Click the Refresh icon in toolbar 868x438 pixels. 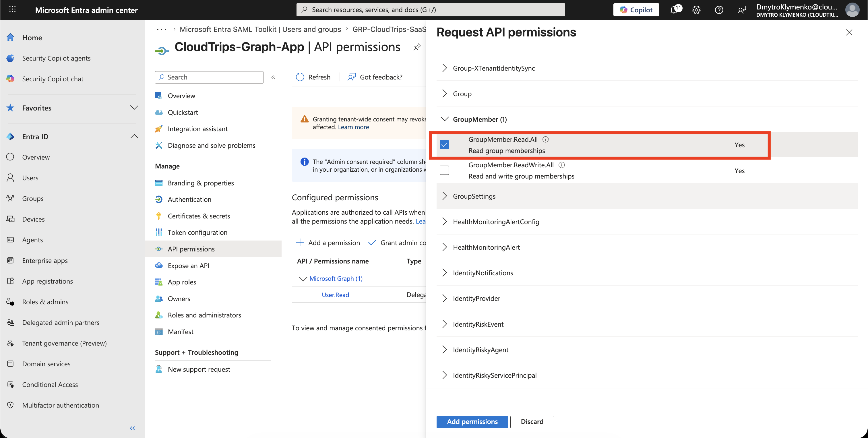click(x=300, y=77)
